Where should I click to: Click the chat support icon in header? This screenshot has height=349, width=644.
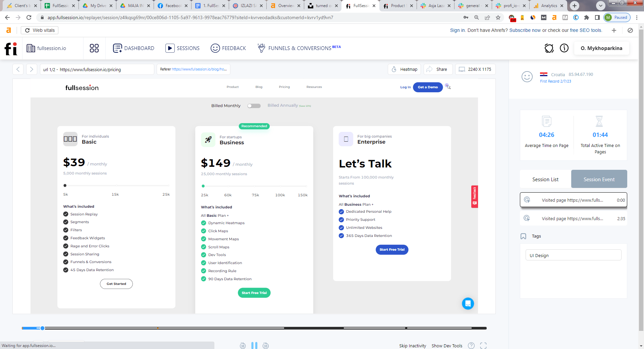pyautogui.click(x=549, y=48)
